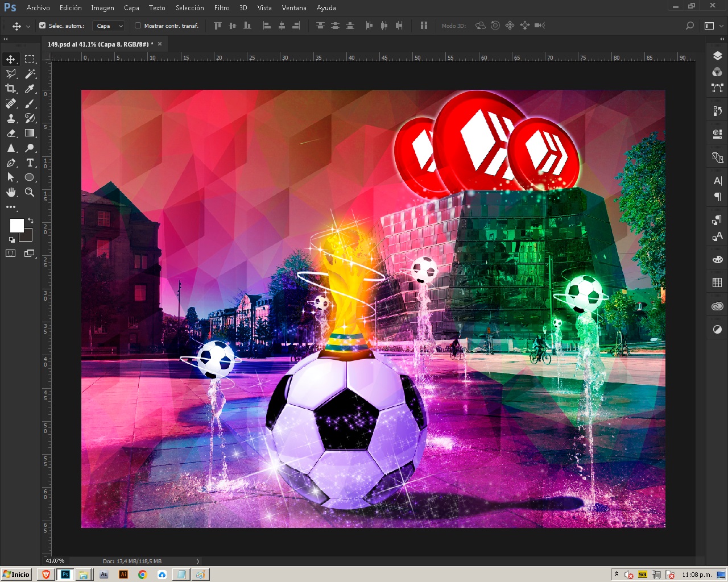Align left edges in options bar
Viewport: 728px width, 582px height.
267,26
